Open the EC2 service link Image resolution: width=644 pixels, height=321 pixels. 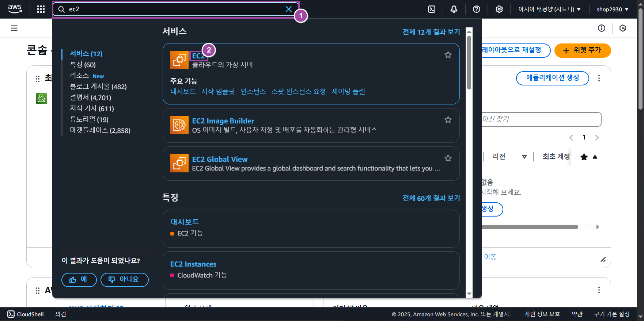(198, 56)
